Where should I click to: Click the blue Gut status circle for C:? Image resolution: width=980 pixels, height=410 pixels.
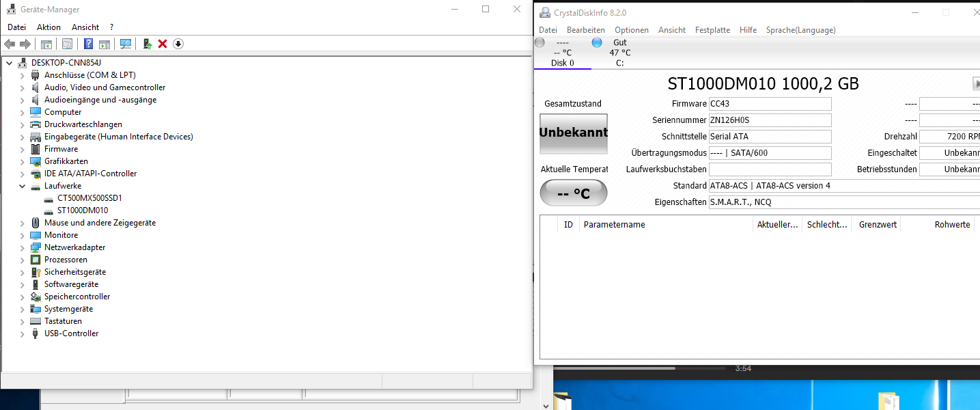(597, 42)
